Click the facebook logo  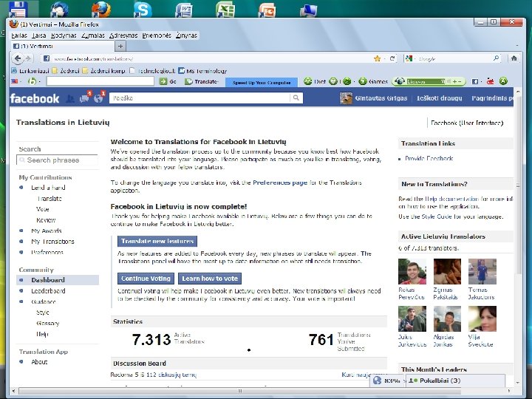(34, 98)
